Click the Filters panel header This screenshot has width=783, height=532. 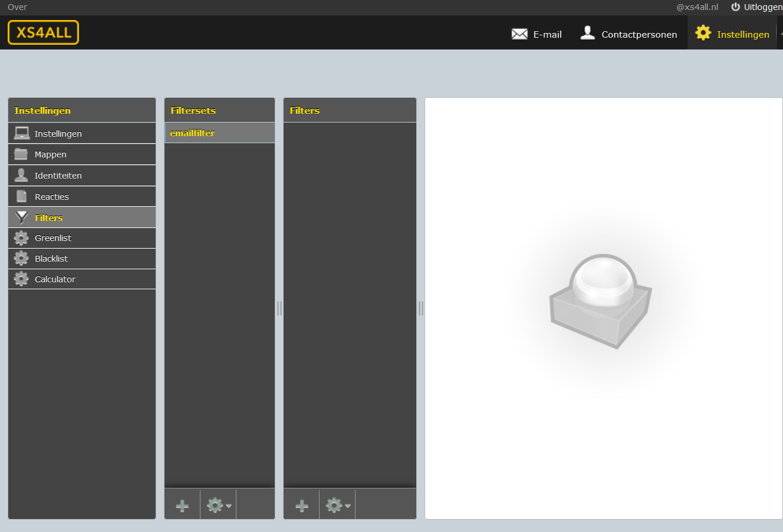350,110
